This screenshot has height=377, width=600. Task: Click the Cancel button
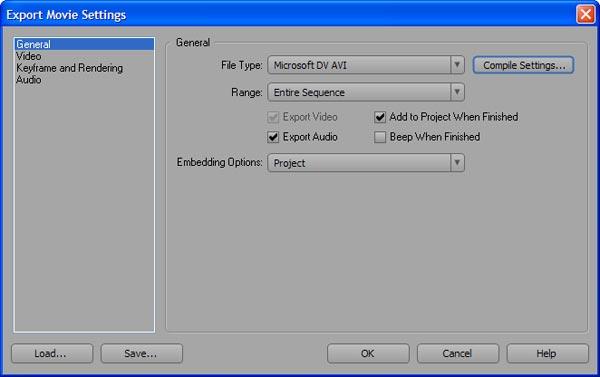click(x=458, y=353)
